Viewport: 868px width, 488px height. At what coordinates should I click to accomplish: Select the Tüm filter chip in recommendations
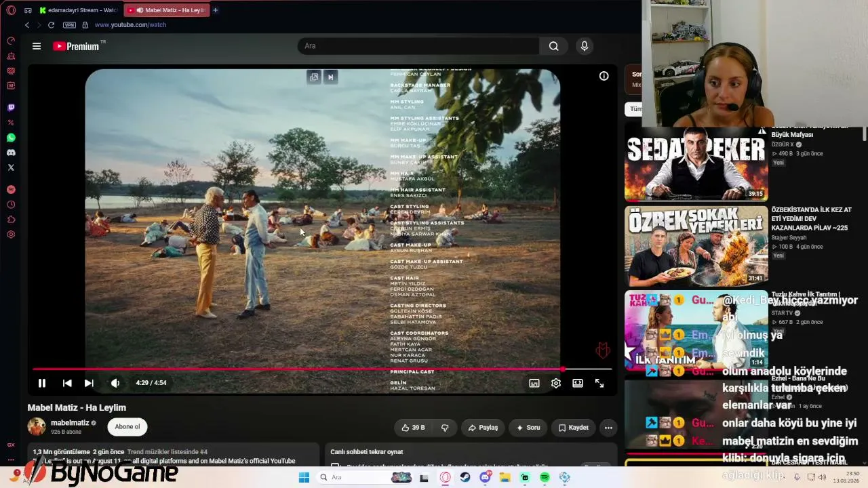tap(634, 108)
